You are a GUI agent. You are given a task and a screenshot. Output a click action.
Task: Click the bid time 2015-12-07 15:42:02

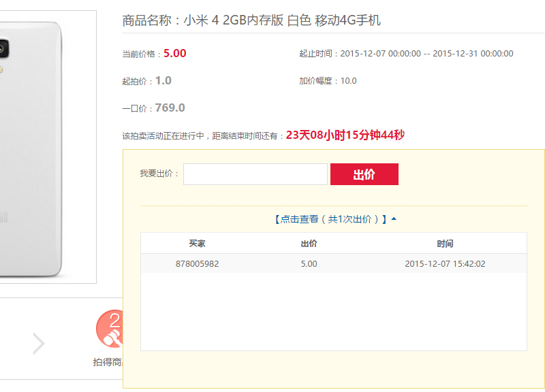click(445, 264)
